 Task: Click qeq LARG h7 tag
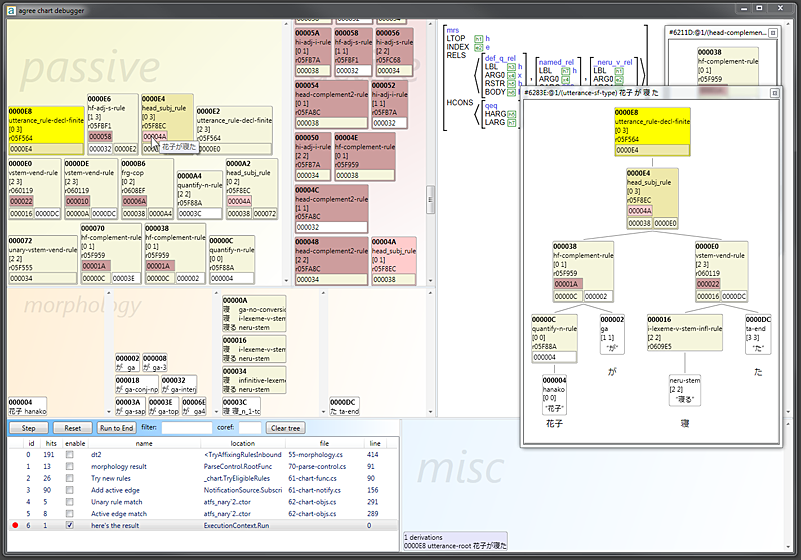coord(511,123)
